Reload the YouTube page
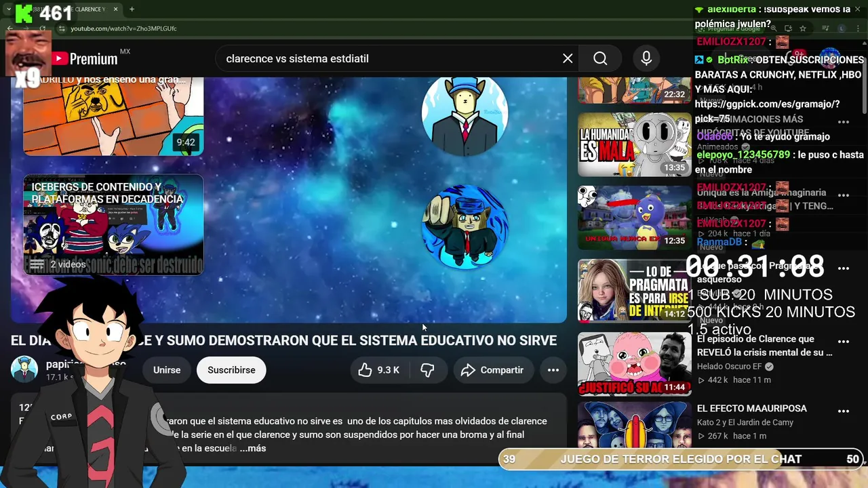Image resolution: width=868 pixels, height=488 pixels. point(42,28)
